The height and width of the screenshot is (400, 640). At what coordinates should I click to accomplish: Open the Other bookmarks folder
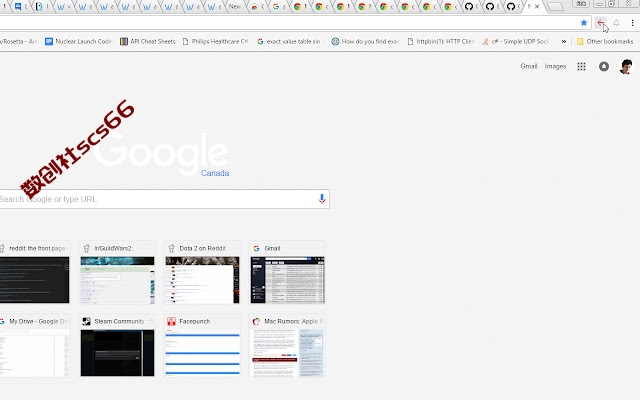pos(604,41)
